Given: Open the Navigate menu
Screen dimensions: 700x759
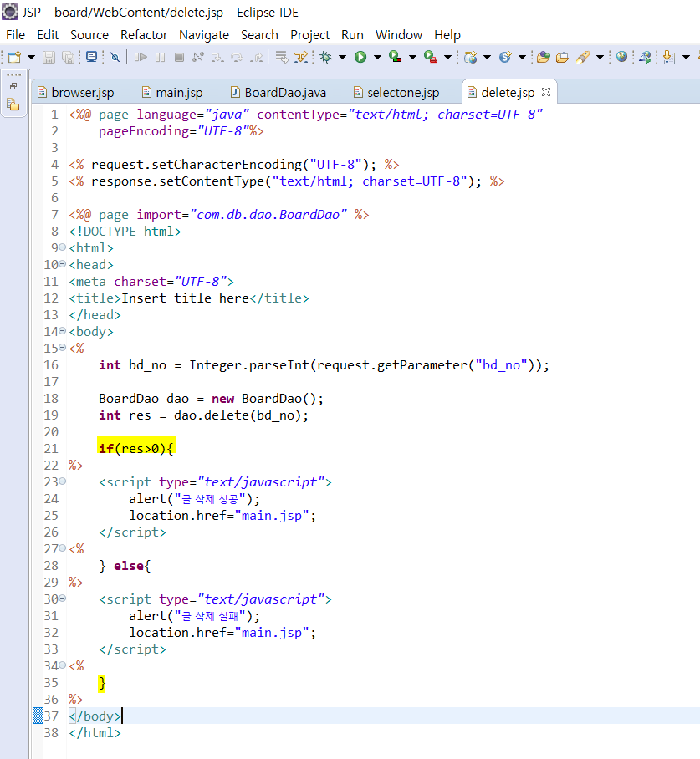Looking at the screenshot, I should (x=204, y=35).
